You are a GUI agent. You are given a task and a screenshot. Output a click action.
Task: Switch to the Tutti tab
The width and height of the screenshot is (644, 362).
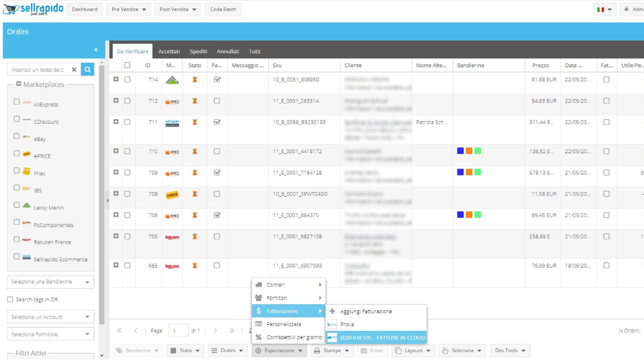[255, 51]
